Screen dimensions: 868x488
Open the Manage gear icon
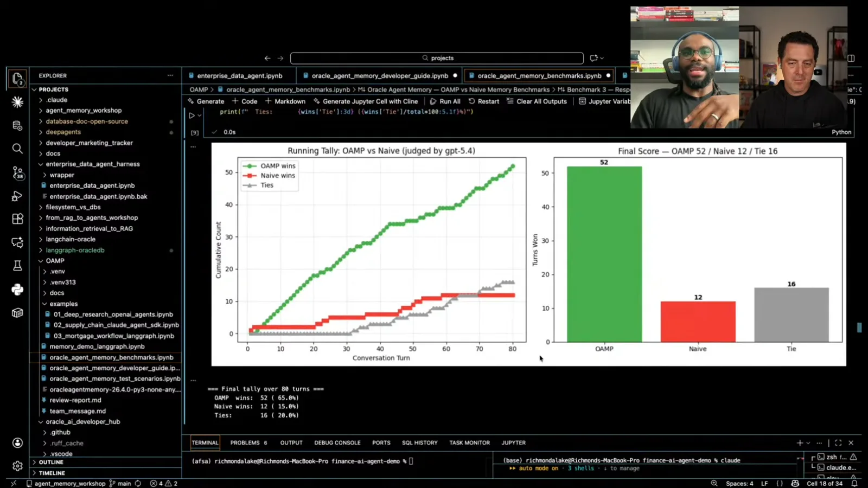[17, 466]
